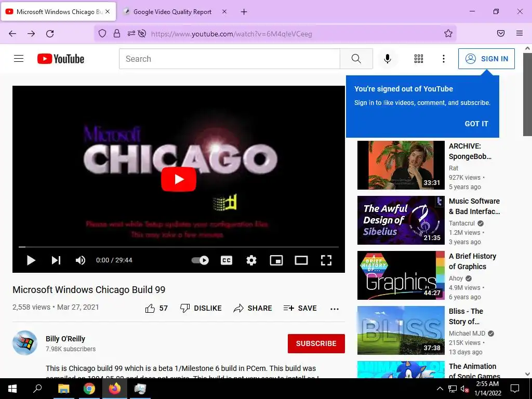Focus the YouTube search field
The image size is (532, 399).
[229, 59]
